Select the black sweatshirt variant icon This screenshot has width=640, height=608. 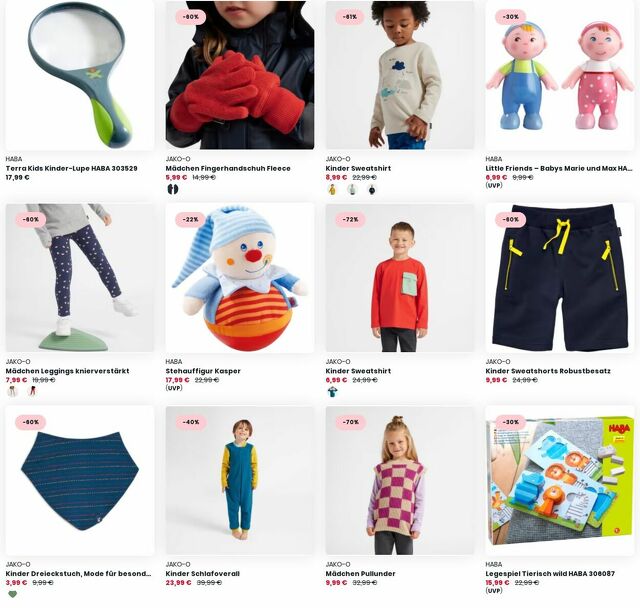tap(371, 189)
